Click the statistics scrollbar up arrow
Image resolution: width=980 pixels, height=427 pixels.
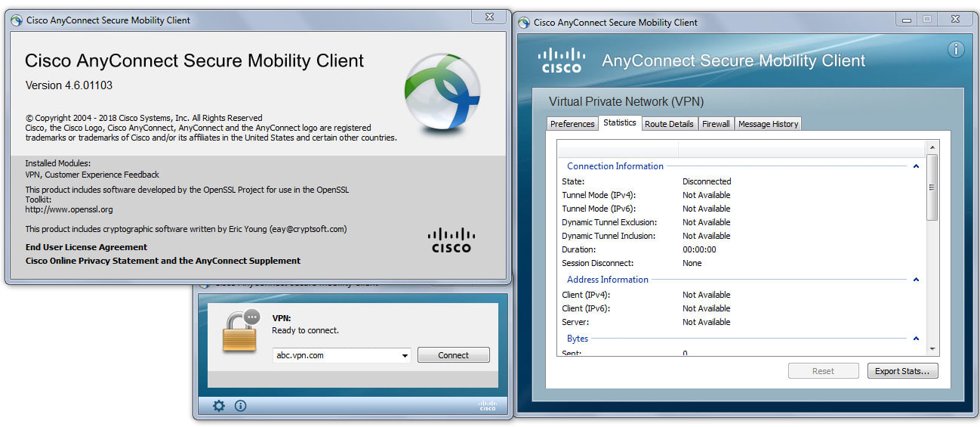tap(932, 147)
